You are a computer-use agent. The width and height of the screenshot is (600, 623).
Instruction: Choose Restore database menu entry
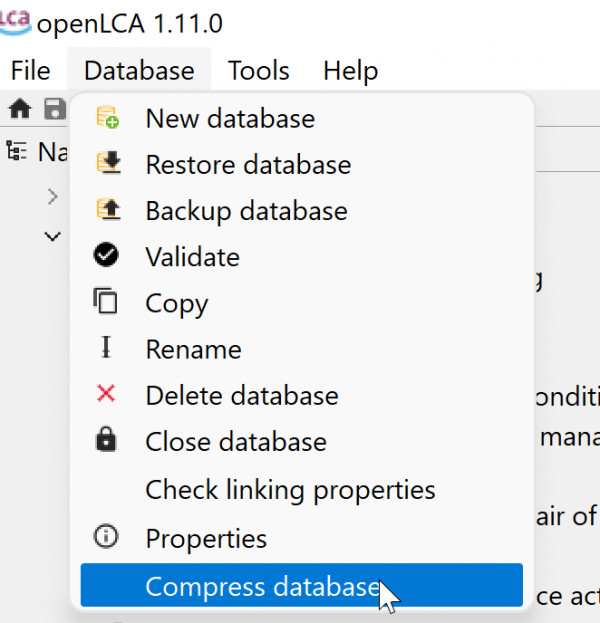tap(302, 164)
